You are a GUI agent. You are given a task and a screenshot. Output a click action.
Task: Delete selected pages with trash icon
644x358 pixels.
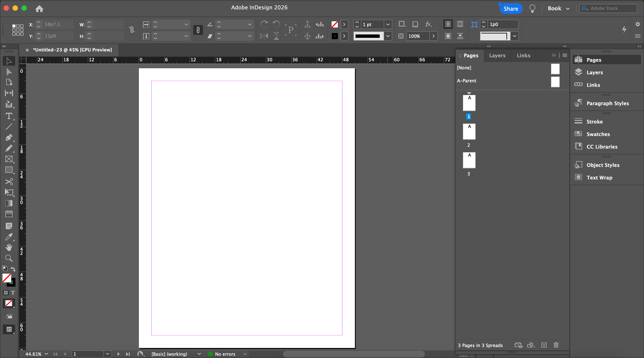tap(556, 345)
